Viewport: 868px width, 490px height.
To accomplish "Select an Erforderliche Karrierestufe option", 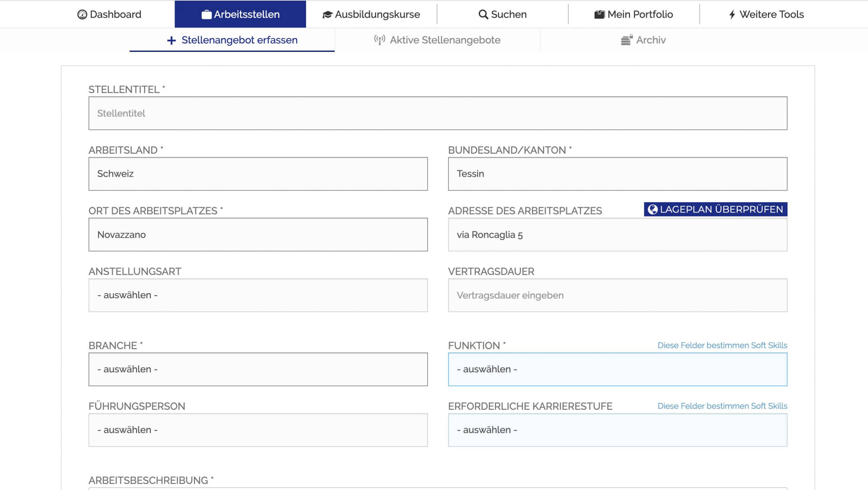I will 618,430.
